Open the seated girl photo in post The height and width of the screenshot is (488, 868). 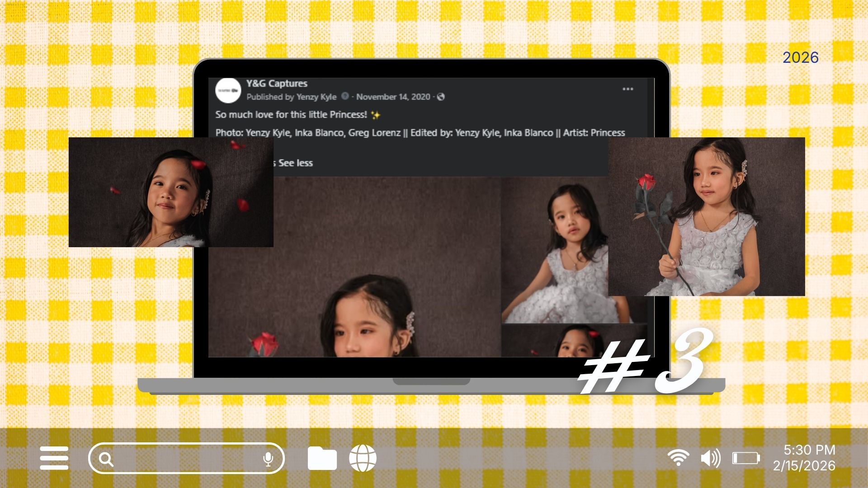[555, 250]
